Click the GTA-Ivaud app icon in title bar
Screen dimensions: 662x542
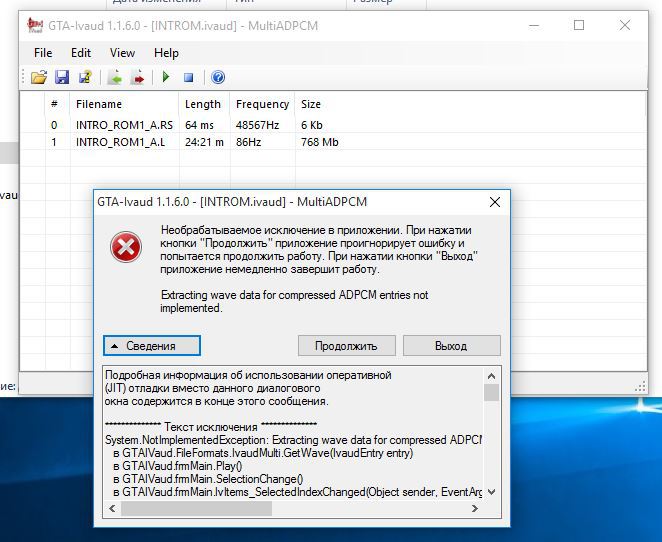35,25
